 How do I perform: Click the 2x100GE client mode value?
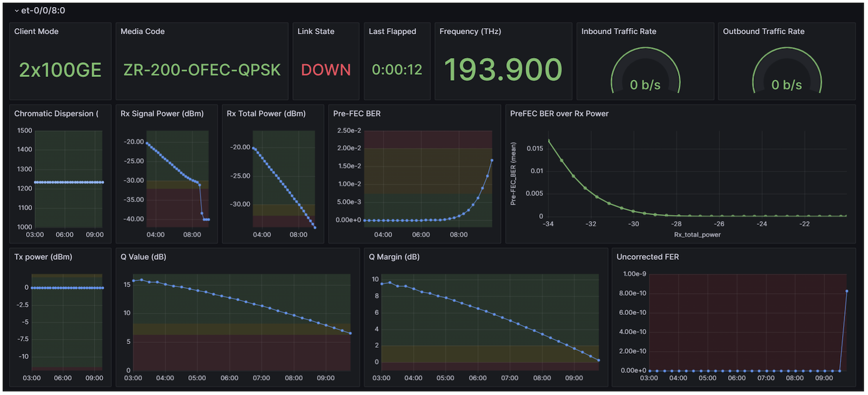pyautogui.click(x=60, y=70)
